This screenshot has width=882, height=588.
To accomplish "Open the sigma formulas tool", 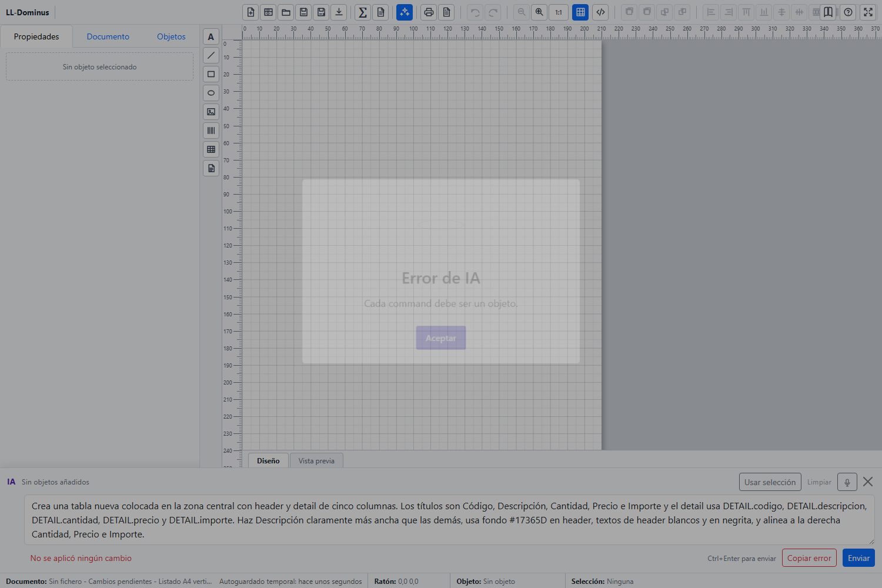I will [363, 12].
